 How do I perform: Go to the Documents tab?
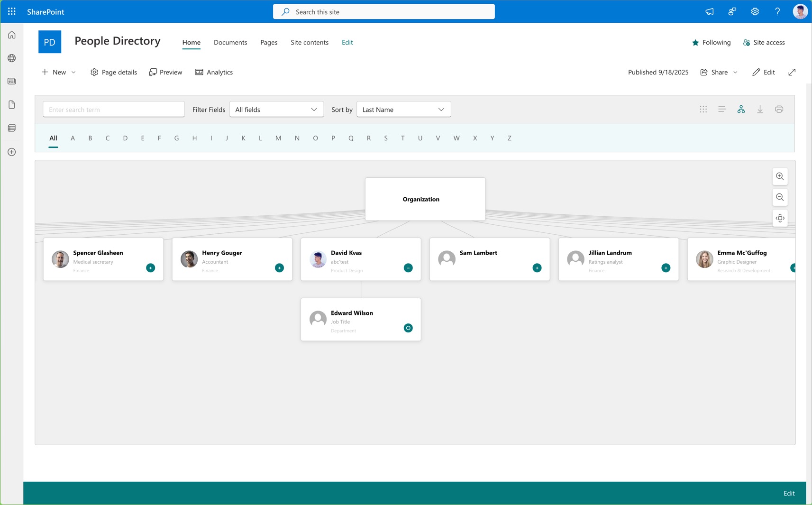point(230,43)
